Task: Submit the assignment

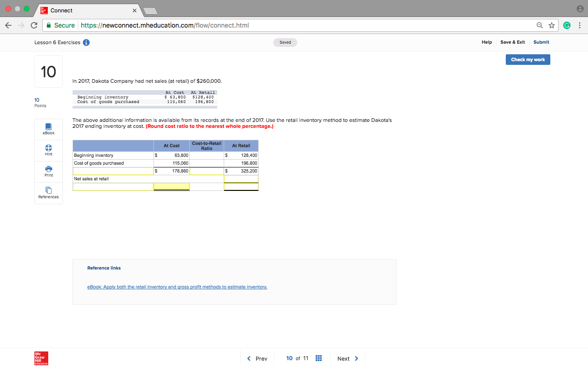Action: [541, 42]
